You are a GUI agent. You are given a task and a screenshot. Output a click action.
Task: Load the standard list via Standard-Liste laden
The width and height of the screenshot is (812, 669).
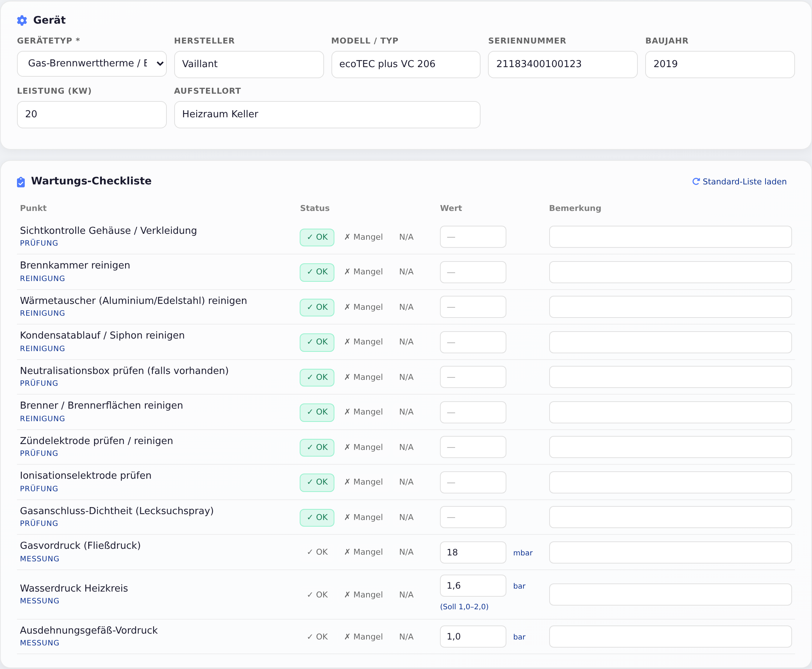tap(740, 181)
